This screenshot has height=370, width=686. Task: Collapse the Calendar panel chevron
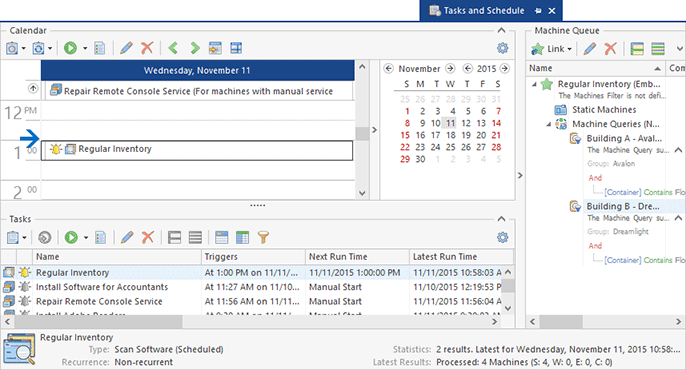pyautogui.click(x=501, y=30)
